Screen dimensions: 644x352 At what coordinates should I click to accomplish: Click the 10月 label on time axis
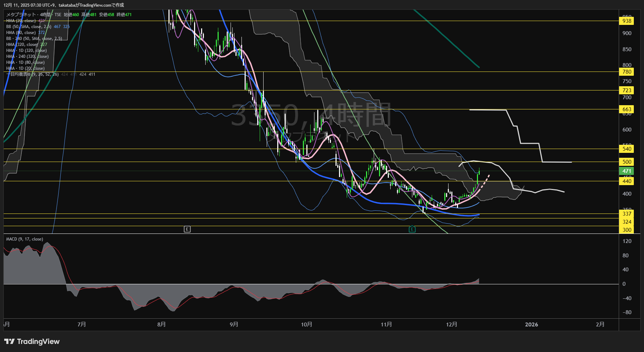coord(306,325)
